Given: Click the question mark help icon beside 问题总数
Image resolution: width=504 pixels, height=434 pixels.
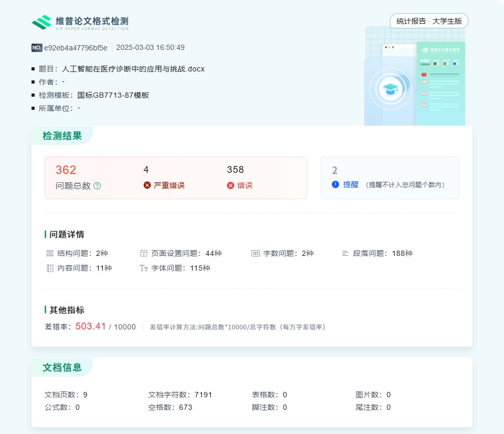Looking at the screenshot, I should pos(97,185).
